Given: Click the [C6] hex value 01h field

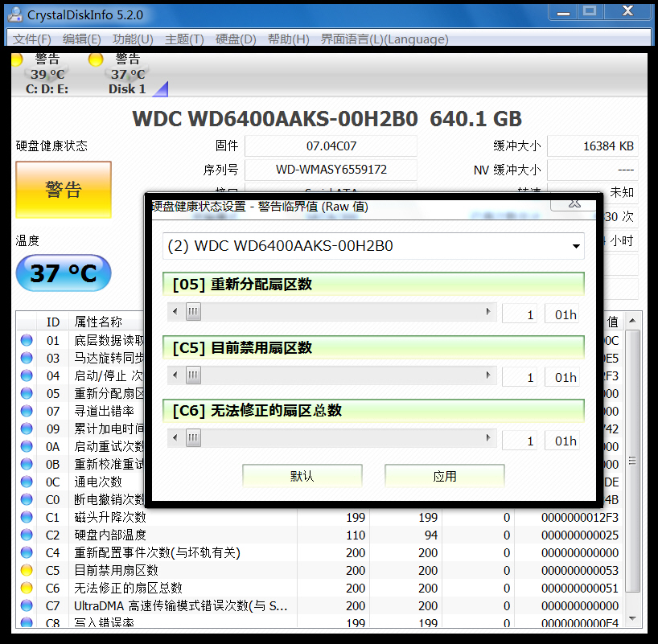Looking at the screenshot, I should coord(562,440).
